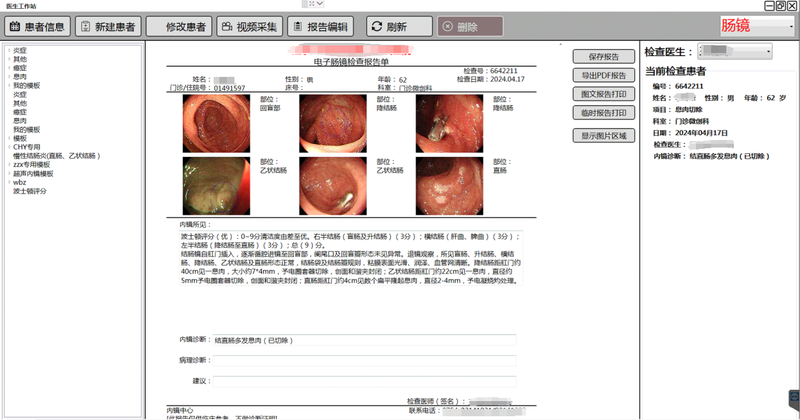Click the 修改患者 edit patient button
800x420 pixels.
coord(179,27)
